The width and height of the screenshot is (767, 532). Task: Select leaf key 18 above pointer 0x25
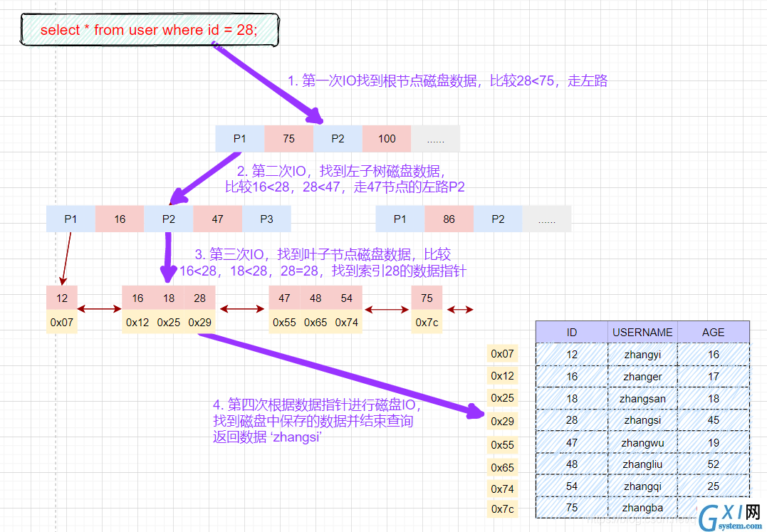point(169,298)
